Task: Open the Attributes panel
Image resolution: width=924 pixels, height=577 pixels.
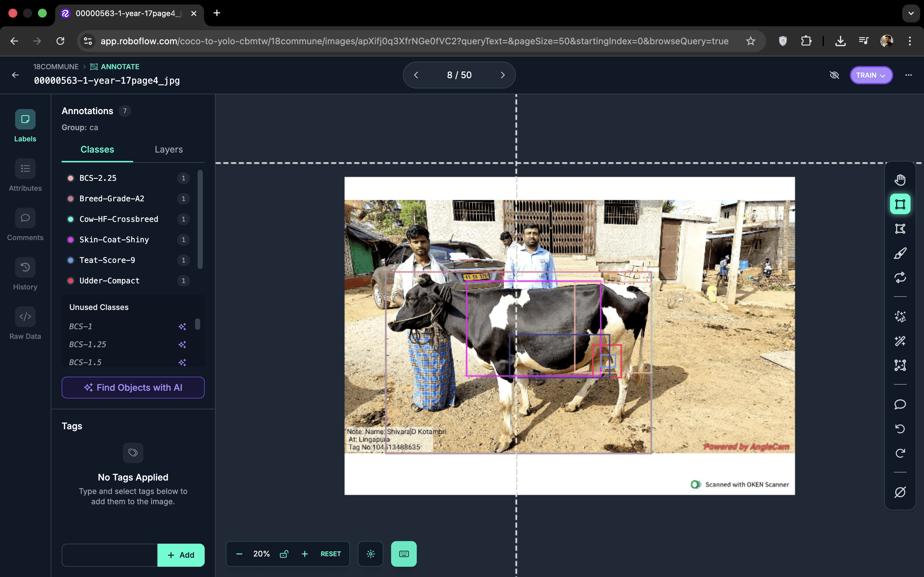Action: point(25,176)
